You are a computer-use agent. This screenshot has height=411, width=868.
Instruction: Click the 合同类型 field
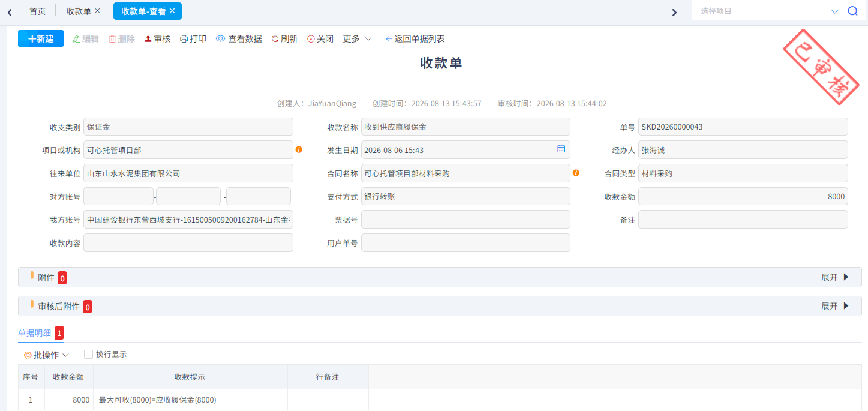click(x=743, y=173)
